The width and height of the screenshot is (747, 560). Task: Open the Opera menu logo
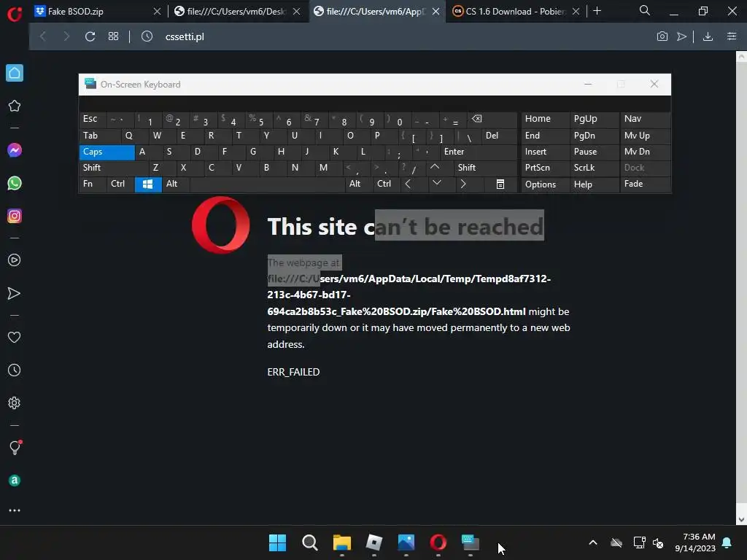coord(15,13)
